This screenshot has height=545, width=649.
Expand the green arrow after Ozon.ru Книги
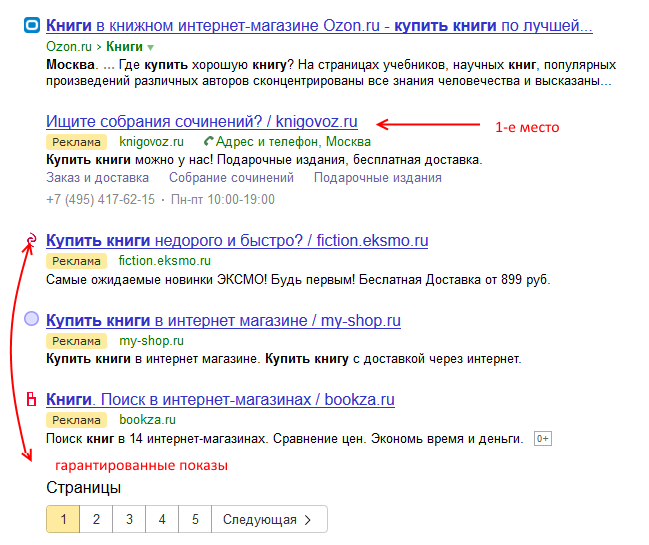[150, 48]
